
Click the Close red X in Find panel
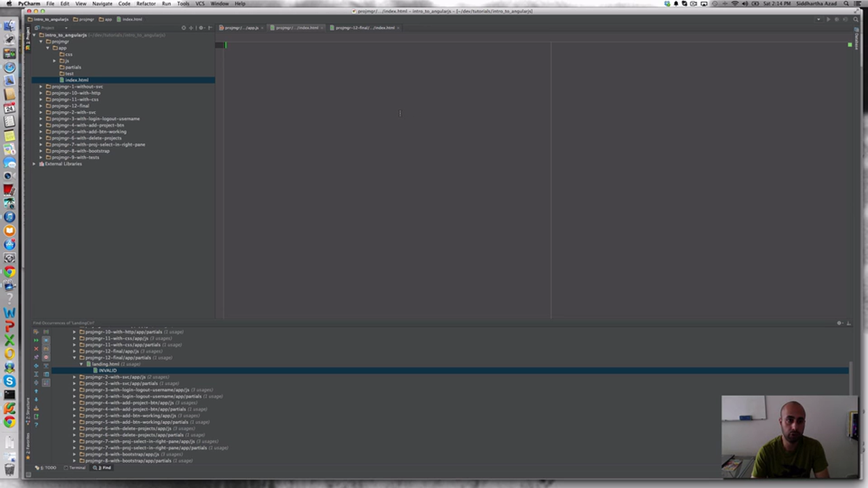[37, 348]
